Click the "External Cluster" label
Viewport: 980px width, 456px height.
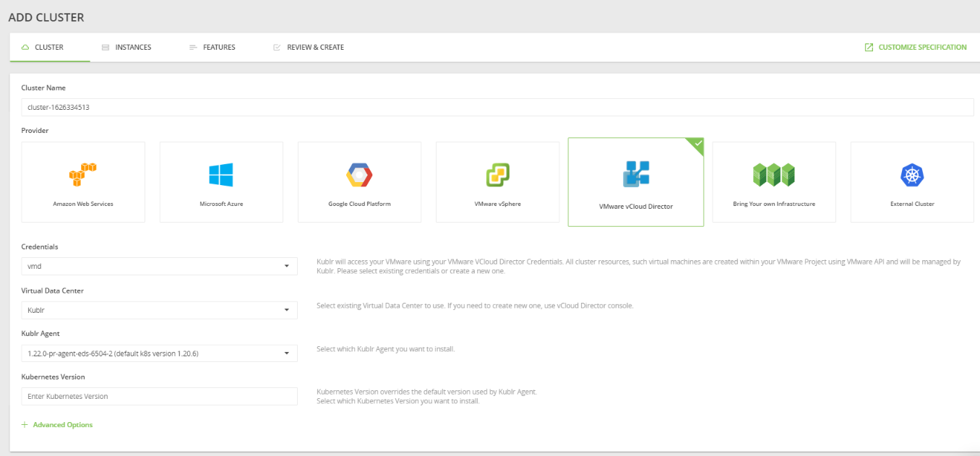tap(912, 204)
